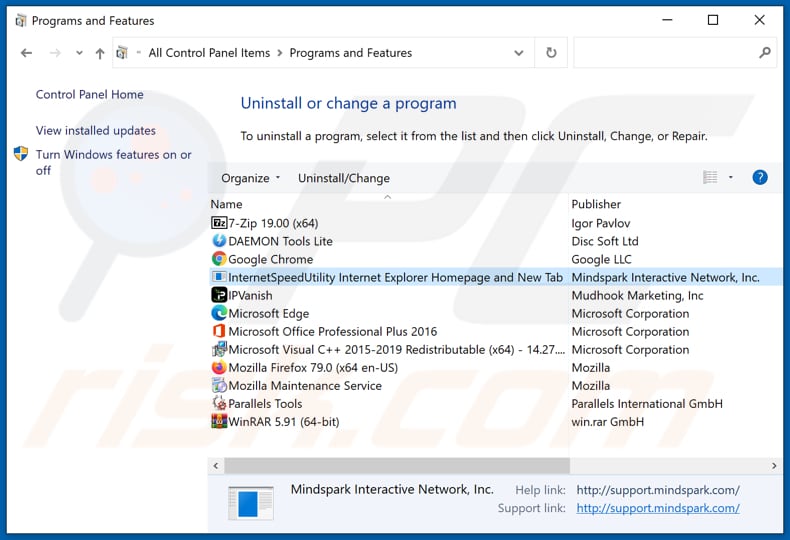Click the address bar Control Panel icon

pos(122,53)
